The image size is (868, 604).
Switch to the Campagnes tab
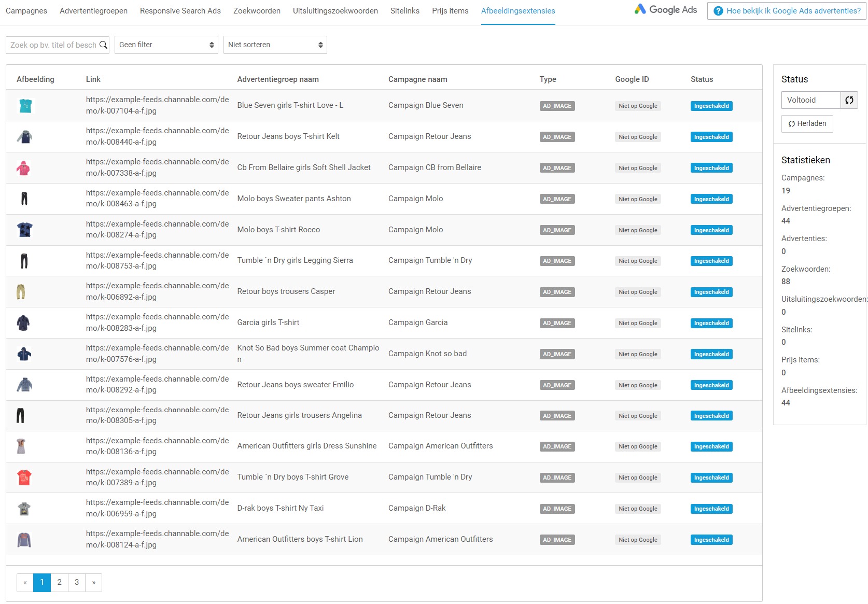pos(26,11)
